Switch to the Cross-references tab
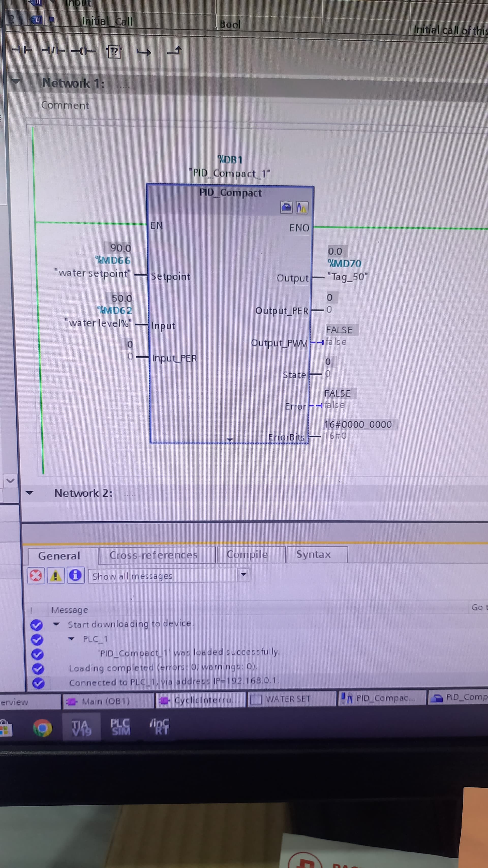The image size is (488, 868). 154,555
